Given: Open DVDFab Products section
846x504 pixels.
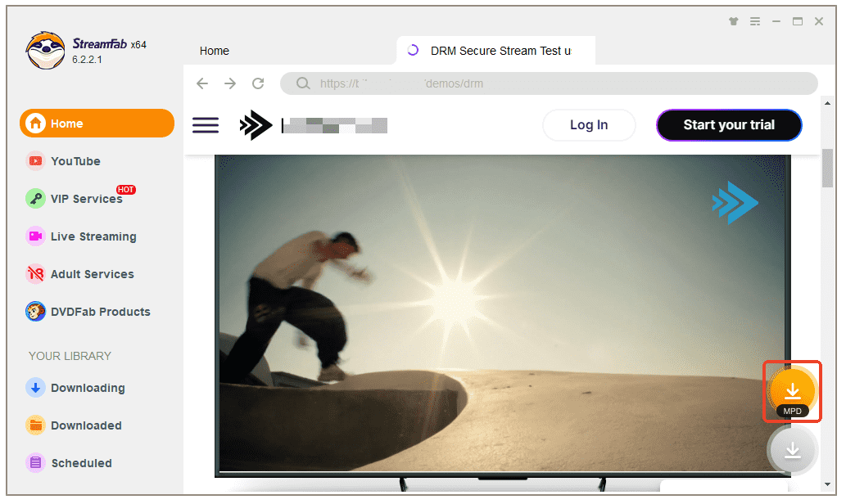Looking at the screenshot, I should (x=88, y=312).
